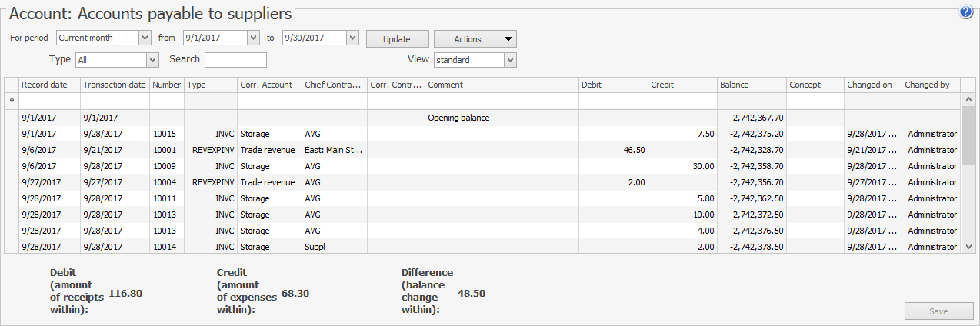980x326 pixels.
Task: Open the help icon
Action: pyautogui.click(x=966, y=12)
